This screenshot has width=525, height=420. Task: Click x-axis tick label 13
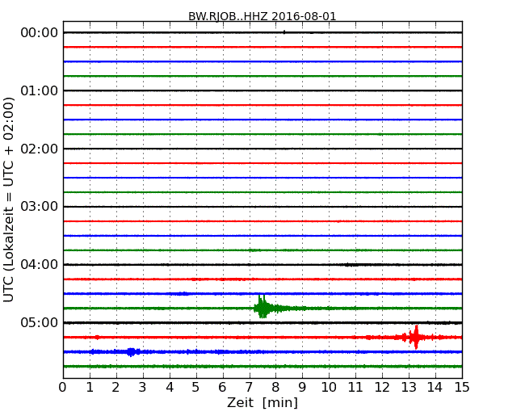click(409, 388)
